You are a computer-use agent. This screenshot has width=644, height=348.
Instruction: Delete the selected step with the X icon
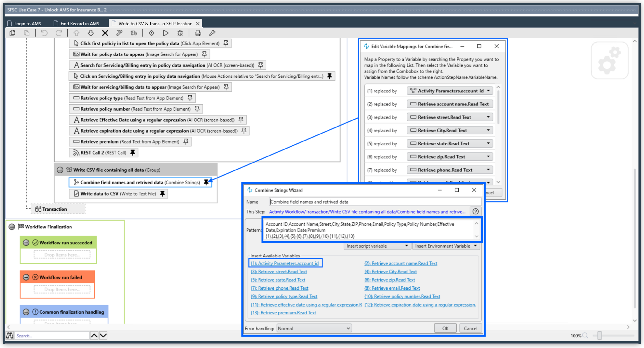tap(105, 33)
